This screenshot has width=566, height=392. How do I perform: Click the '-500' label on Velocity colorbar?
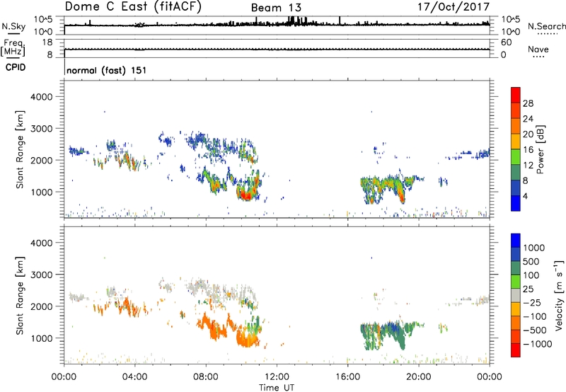535,330
